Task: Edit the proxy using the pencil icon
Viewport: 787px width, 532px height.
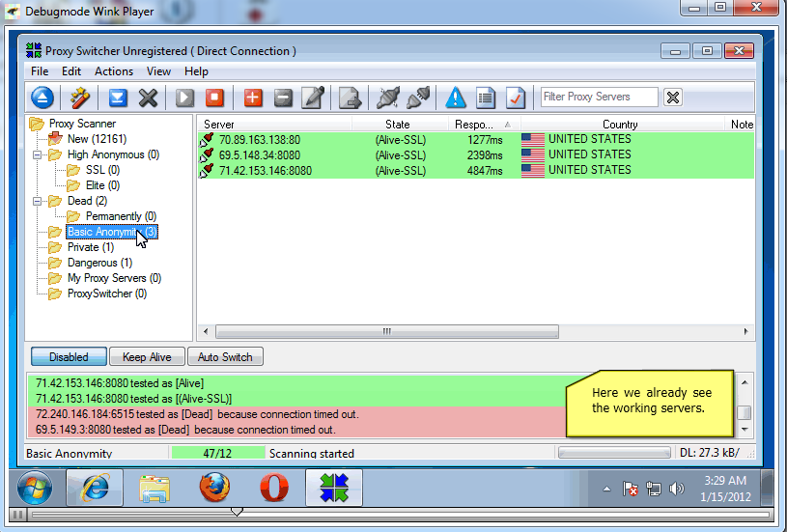Action: point(313,98)
